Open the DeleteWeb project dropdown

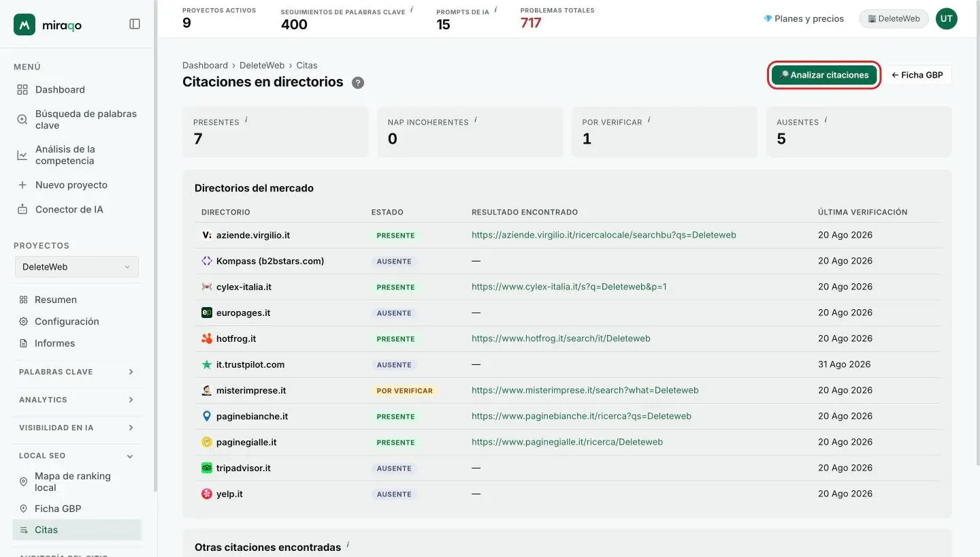77,267
